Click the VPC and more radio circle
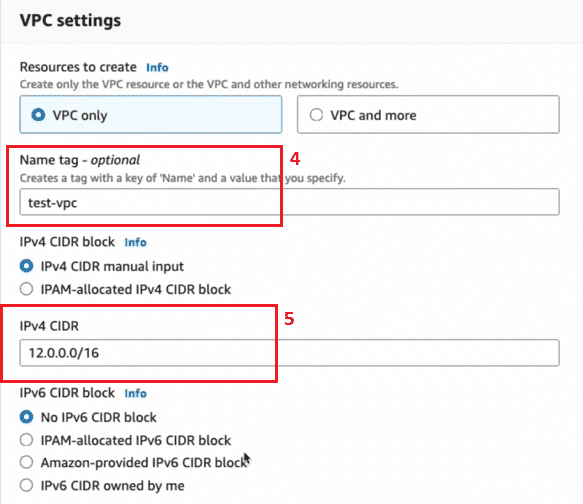This screenshot has width=583, height=504. tap(316, 114)
